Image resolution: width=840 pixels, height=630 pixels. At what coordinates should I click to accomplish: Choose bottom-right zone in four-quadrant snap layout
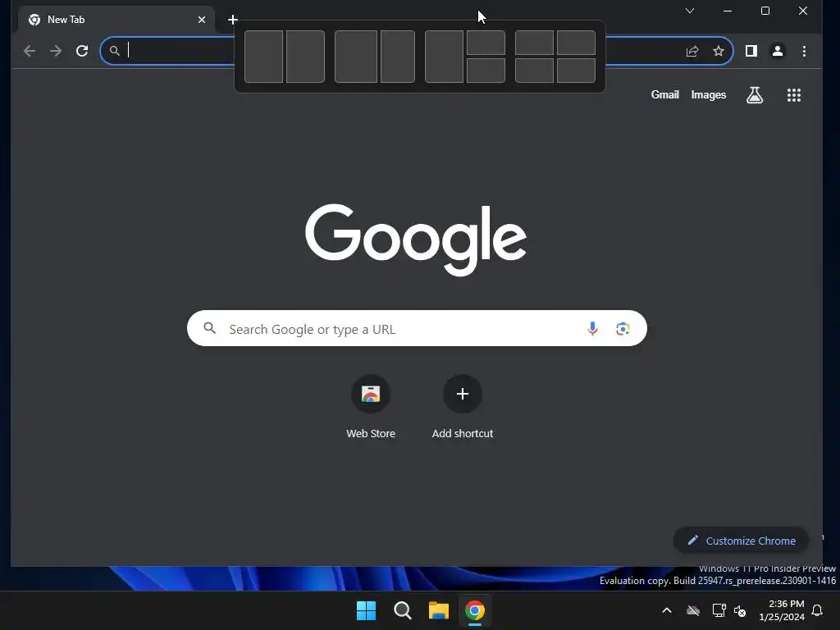[x=576, y=71]
